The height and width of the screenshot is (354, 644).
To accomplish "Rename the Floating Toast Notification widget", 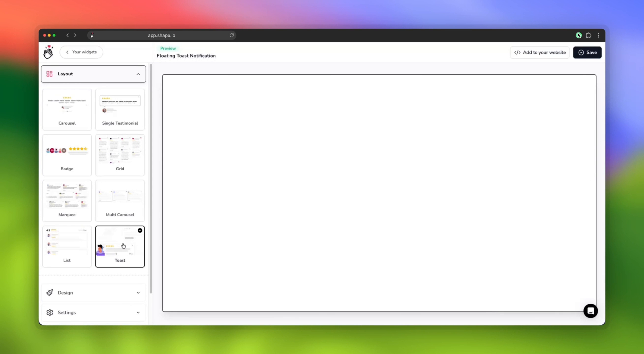I will point(186,56).
